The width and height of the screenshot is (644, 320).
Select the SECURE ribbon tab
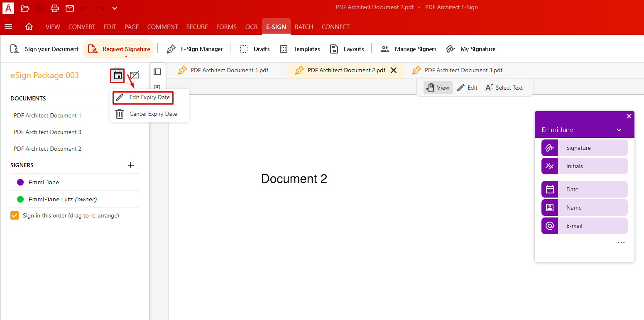click(x=197, y=27)
